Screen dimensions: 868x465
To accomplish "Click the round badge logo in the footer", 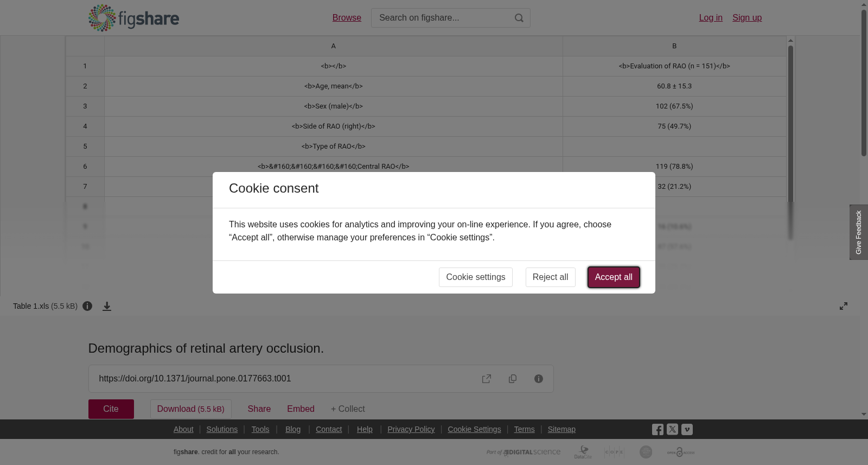I will [x=646, y=452].
